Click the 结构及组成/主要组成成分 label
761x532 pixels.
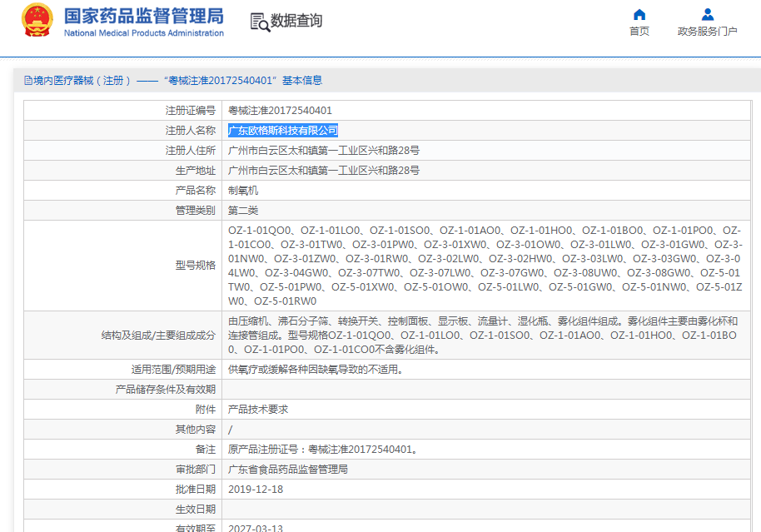pos(158,336)
